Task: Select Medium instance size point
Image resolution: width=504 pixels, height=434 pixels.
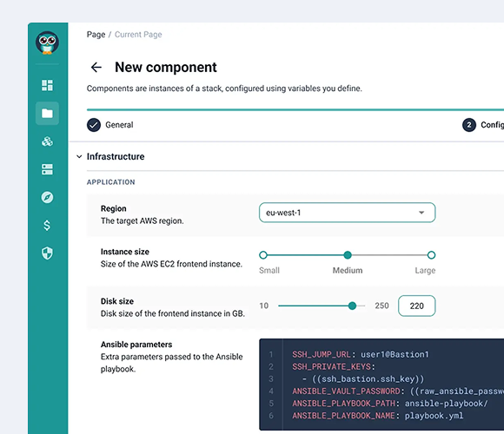Action: [348, 255]
